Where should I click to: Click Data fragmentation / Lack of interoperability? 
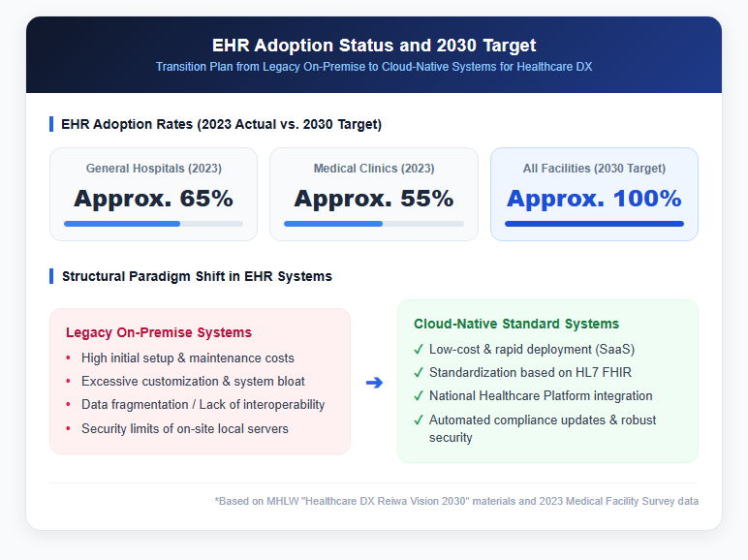[203, 405]
